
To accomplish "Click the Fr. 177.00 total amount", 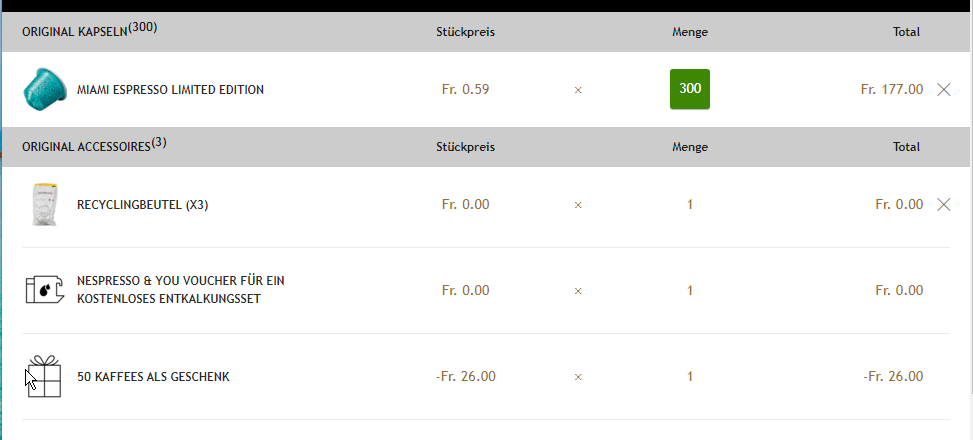I will tap(891, 89).
